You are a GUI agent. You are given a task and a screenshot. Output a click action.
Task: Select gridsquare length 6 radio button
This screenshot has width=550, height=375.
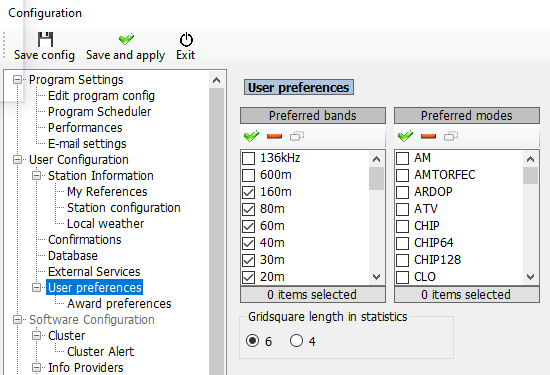tap(253, 341)
